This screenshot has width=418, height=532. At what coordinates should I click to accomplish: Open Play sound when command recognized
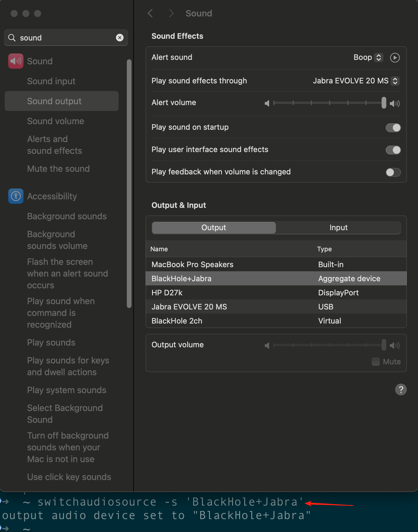(x=62, y=313)
